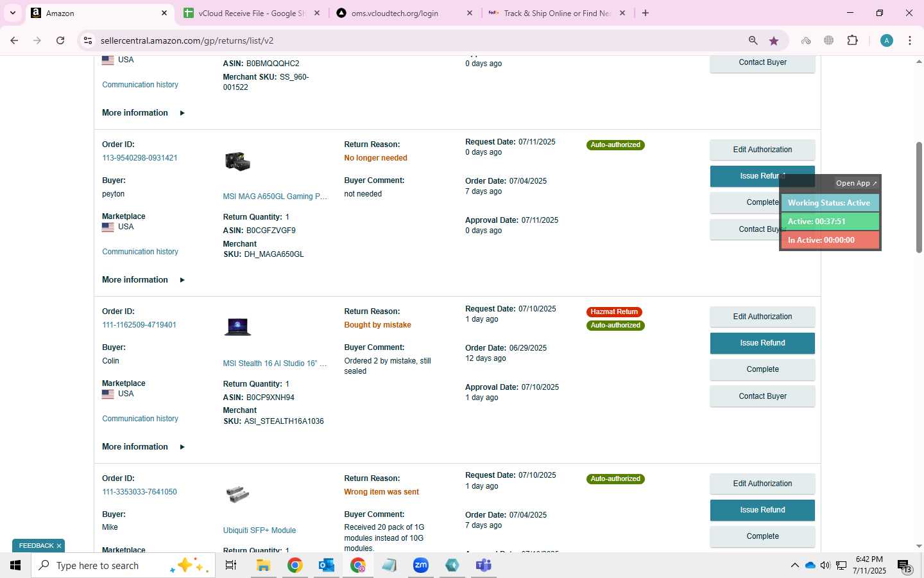This screenshot has width=924, height=578.
Task: Click the scrollbar down arrow
Action: tap(919, 547)
